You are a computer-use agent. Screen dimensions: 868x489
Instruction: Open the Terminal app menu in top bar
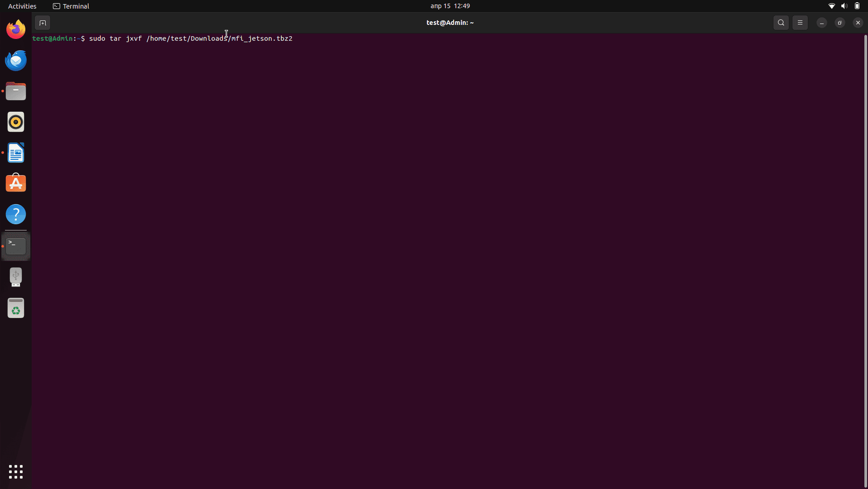coord(71,6)
